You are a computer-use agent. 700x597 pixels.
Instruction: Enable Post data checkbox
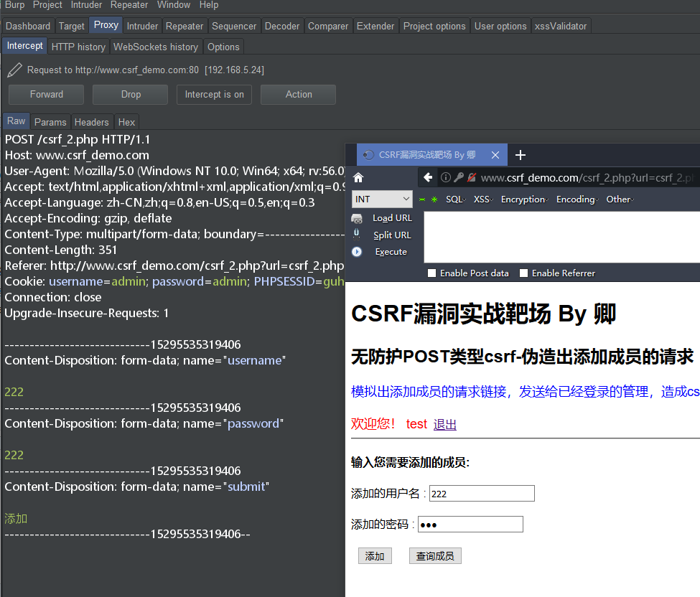431,273
